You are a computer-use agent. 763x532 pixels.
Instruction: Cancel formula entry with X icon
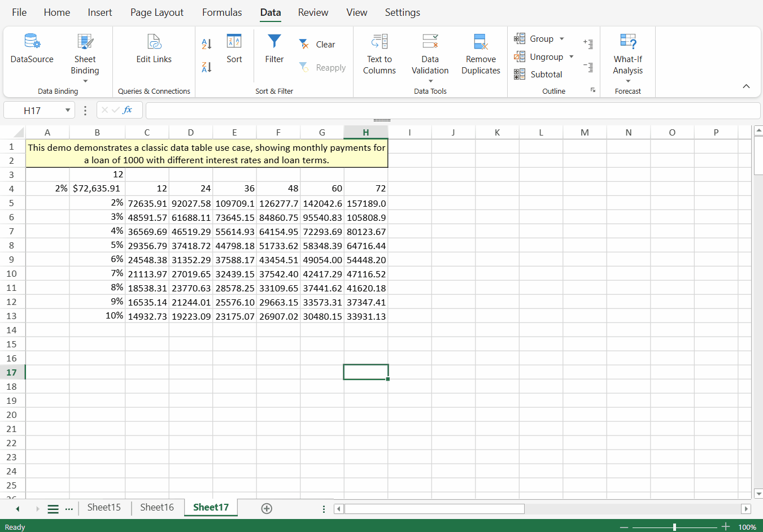click(104, 110)
